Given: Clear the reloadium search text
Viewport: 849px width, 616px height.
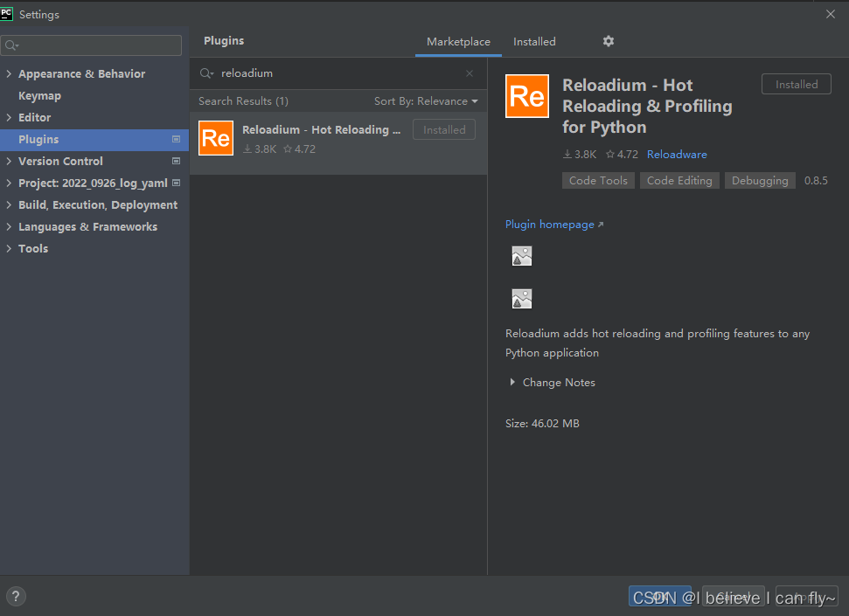Looking at the screenshot, I should (x=470, y=73).
